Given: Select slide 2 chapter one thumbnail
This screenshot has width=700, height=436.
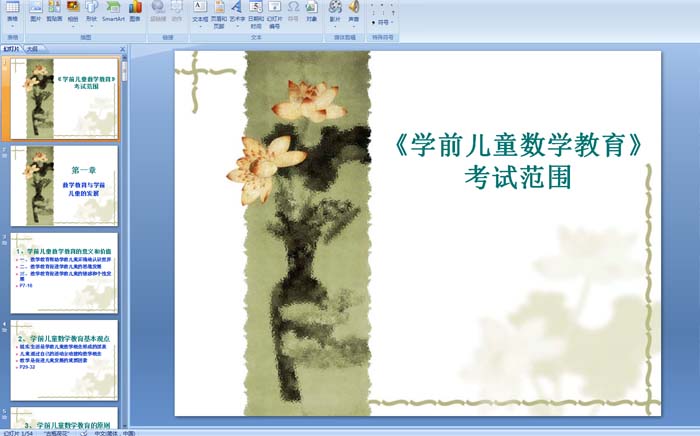Looking at the screenshot, I should pyautogui.click(x=64, y=186).
